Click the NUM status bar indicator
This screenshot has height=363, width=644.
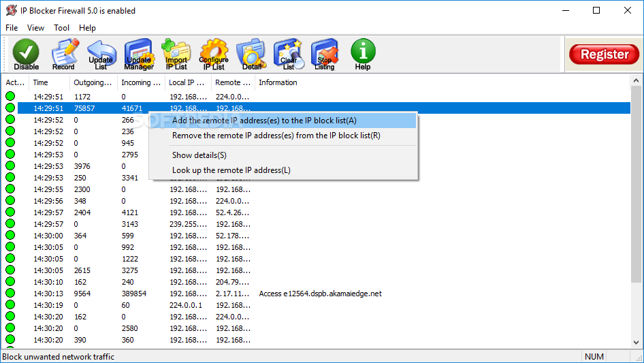(x=594, y=356)
